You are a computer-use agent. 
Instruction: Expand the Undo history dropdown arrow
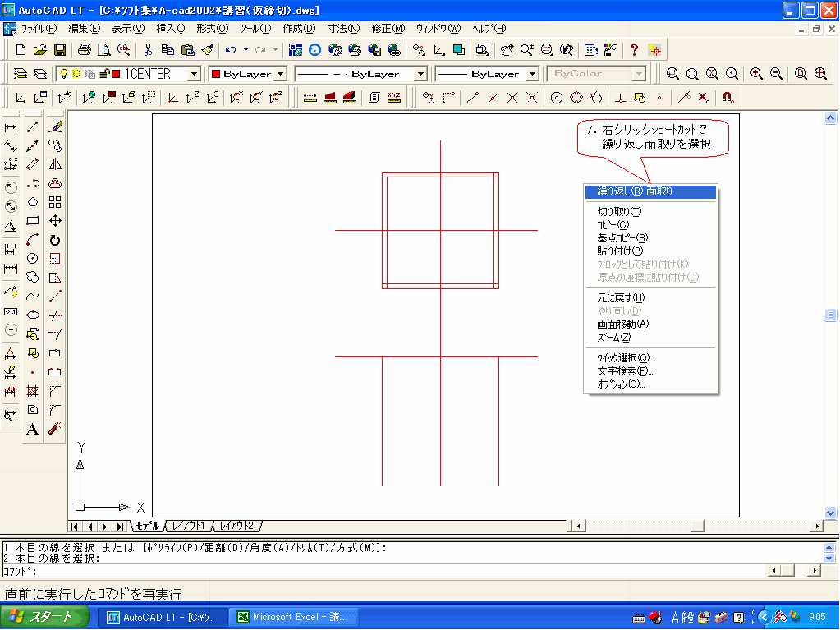tap(246, 50)
